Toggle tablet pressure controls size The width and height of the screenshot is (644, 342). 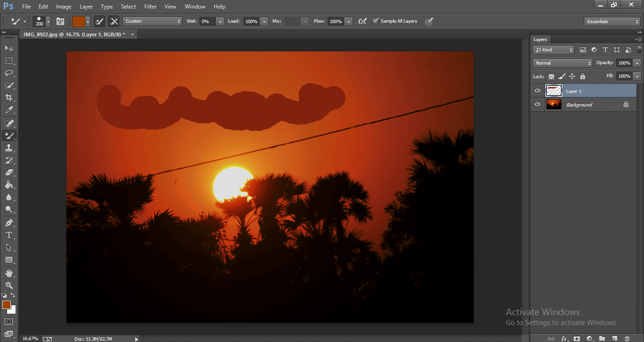coord(429,21)
